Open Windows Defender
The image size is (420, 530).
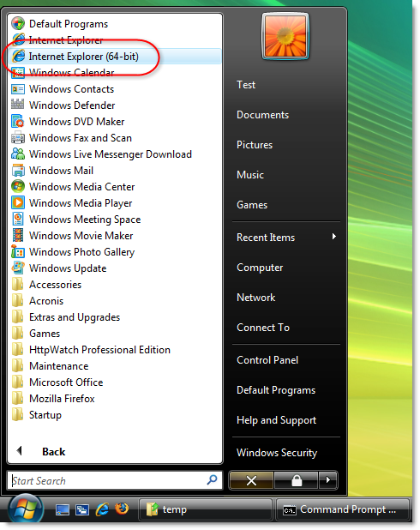click(115, 105)
